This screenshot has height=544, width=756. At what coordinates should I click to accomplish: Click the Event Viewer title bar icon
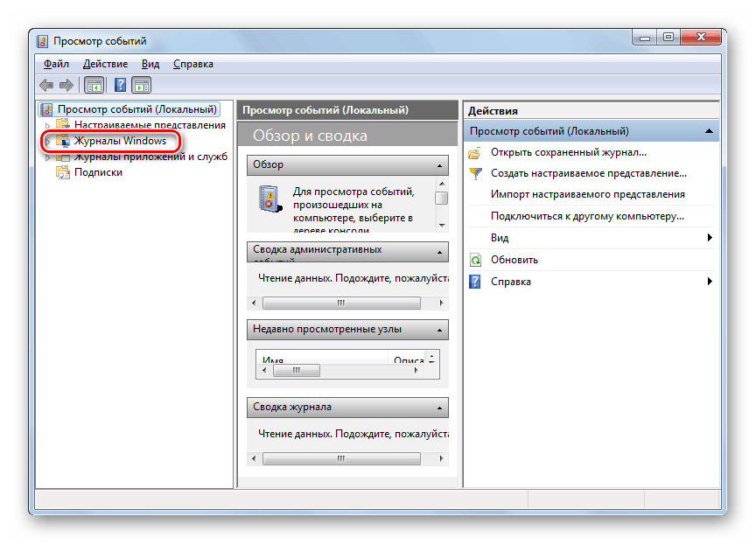tap(42, 41)
